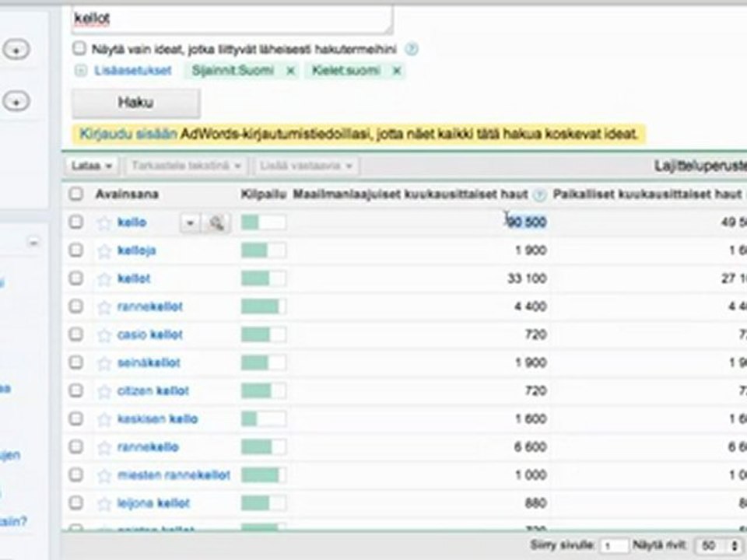Click Lajitteluperuste sort option
This screenshot has width=747, height=560.
(700, 166)
